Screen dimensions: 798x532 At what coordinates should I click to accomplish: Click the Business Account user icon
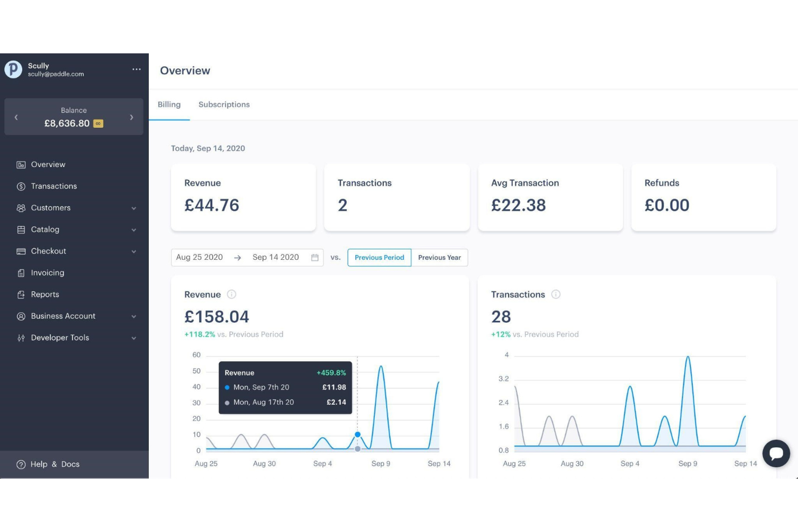[x=21, y=316]
